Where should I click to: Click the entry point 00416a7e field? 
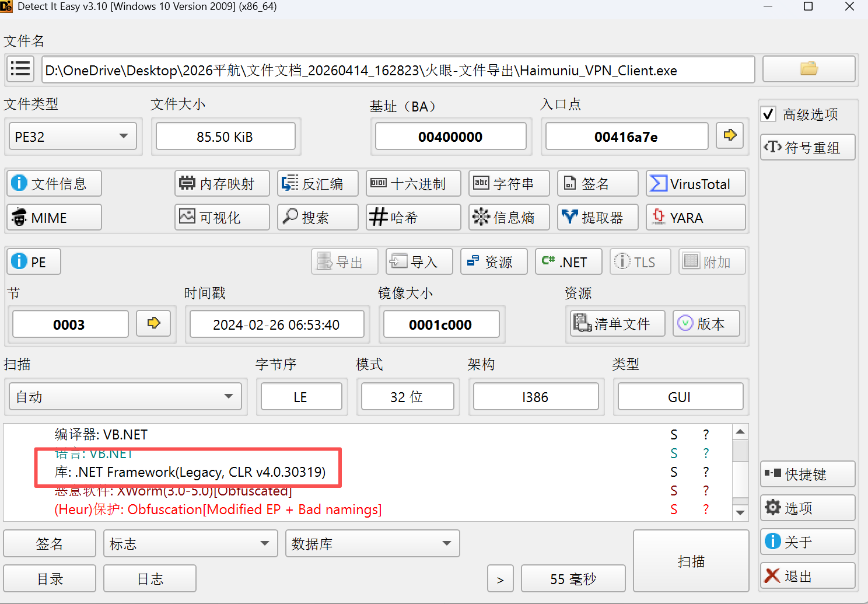[x=626, y=137]
